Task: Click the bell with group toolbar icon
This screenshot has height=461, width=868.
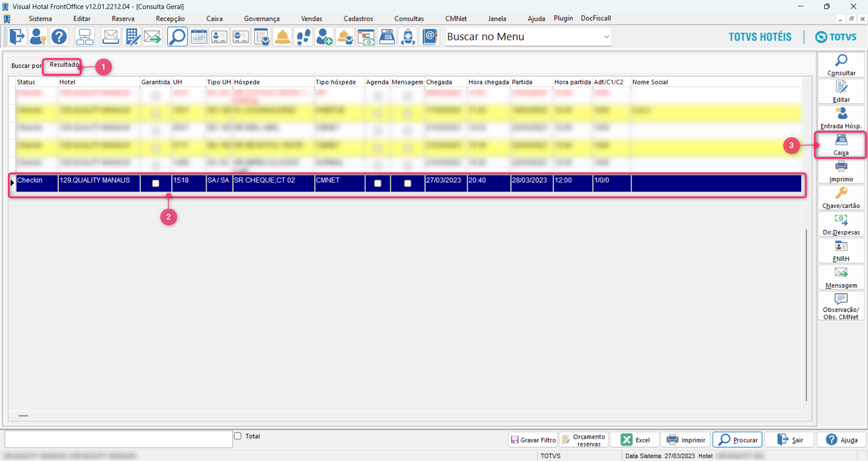Action: 345,37
